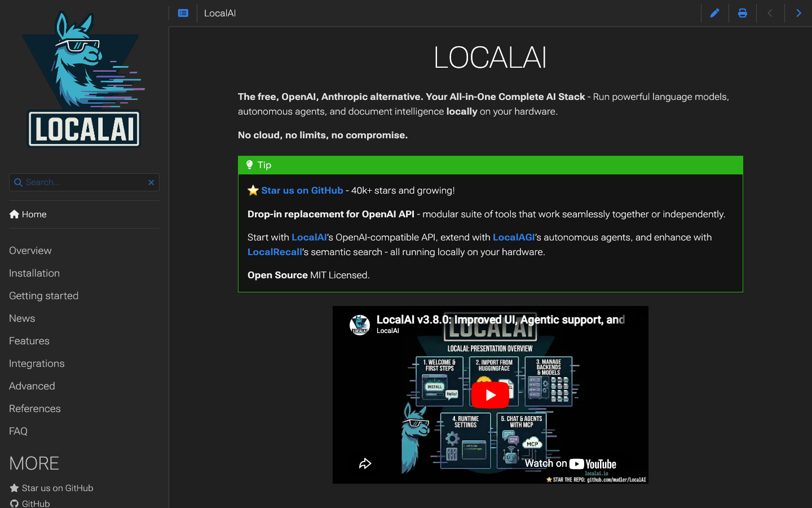Edit this page via the pencil icon
The height and width of the screenshot is (508, 812).
click(x=714, y=12)
